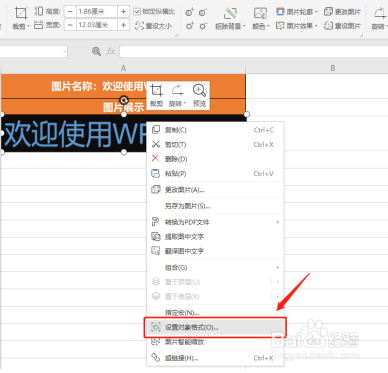388x373 pixels.
Task: Click the 图片展示 header cell
Action: coord(123,107)
